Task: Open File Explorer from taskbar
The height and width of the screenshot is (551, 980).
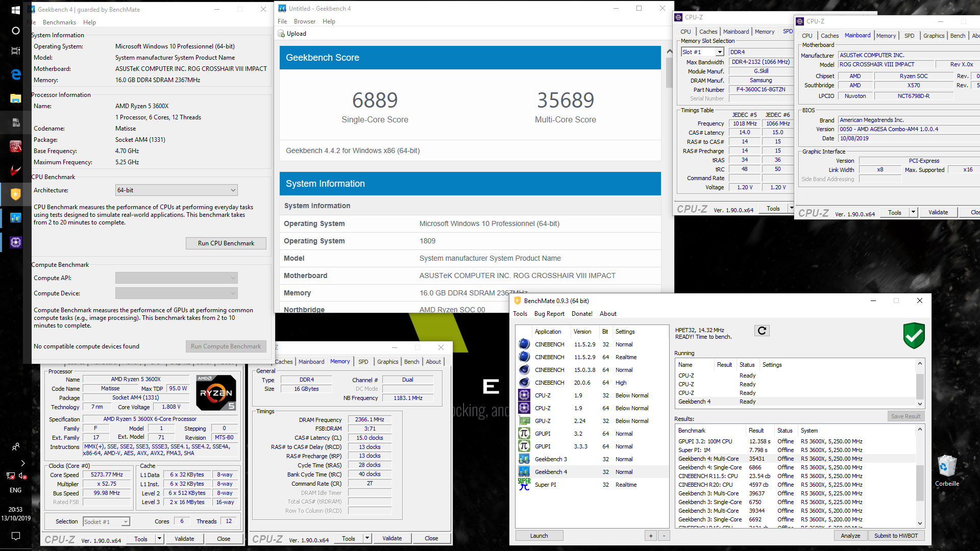Action: click(x=15, y=98)
